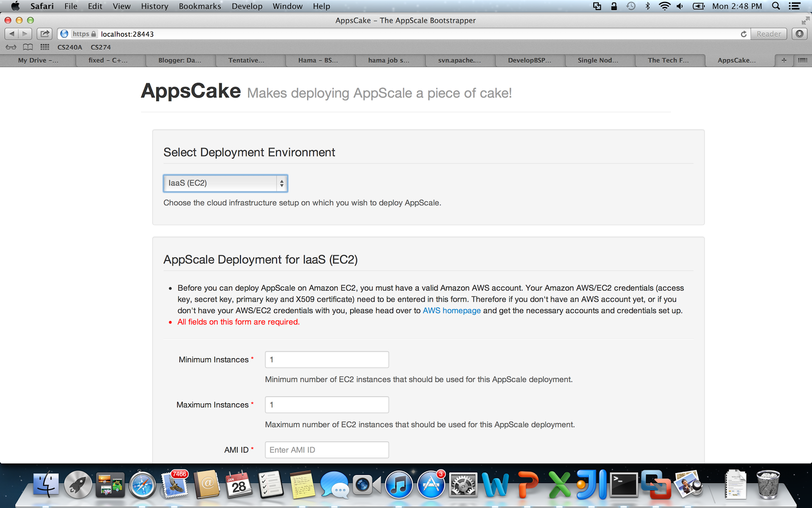This screenshot has height=508, width=812.
Task: Open a new tab with the plus button
Action: (784, 60)
